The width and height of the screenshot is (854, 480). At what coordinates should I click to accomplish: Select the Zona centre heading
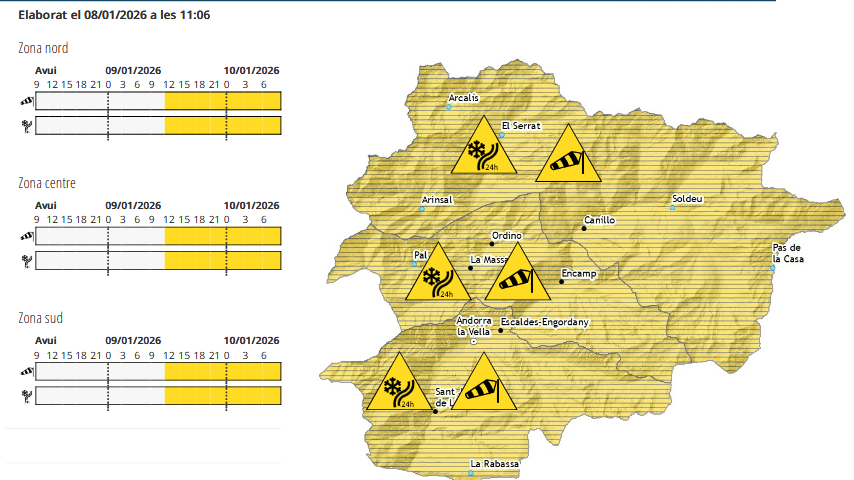(47, 183)
